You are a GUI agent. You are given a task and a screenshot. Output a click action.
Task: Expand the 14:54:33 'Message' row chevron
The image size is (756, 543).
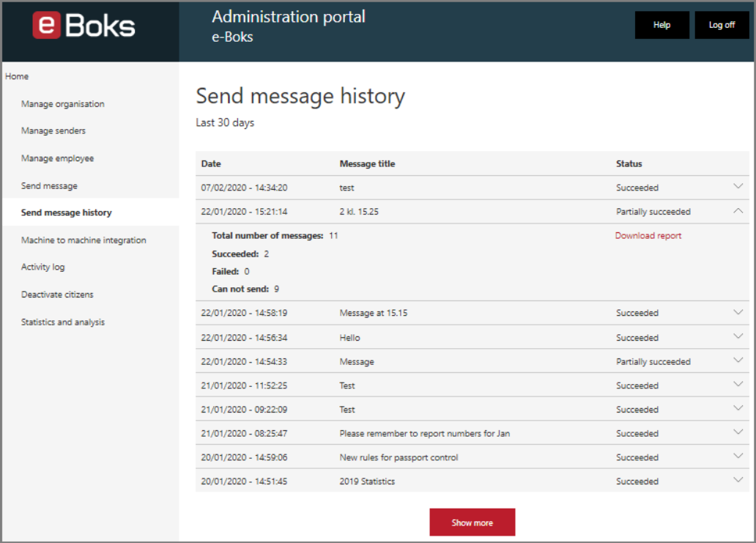pyautogui.click(x=738, y=361)
